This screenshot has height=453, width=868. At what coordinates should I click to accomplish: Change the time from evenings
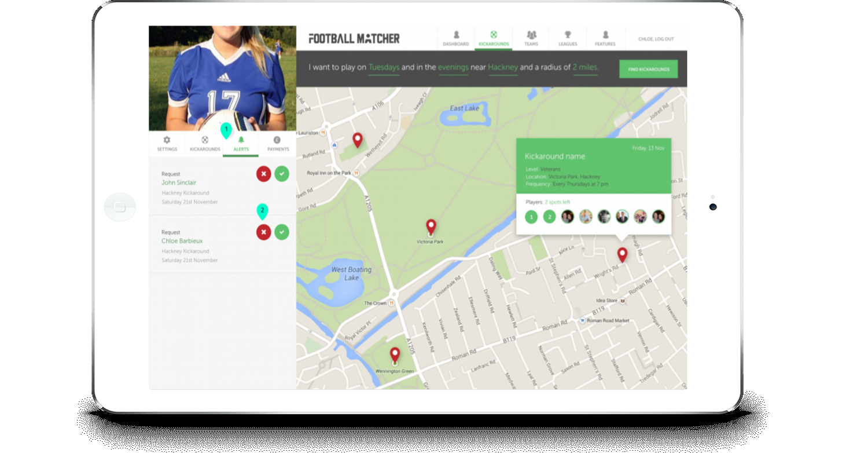point(453,68)
